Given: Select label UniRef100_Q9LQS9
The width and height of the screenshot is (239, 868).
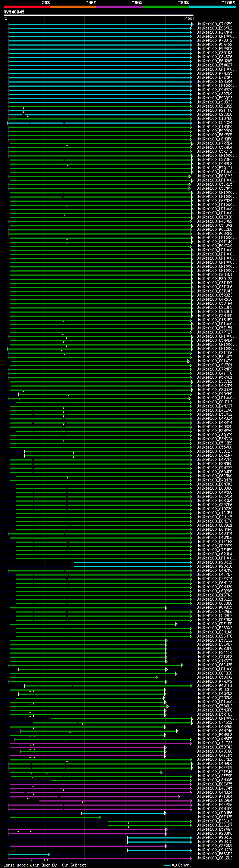Looking at the screenshot, I should click(214, 106).
